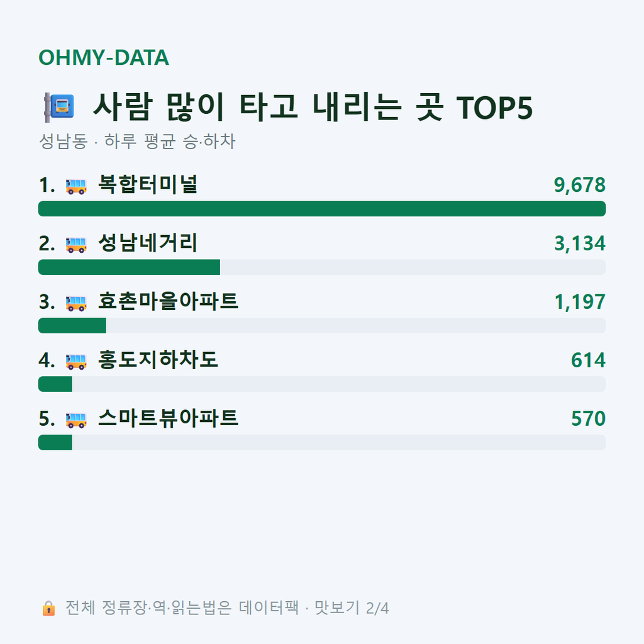
Task: Select the 성남네거리 station name
Action: (x=148, y=243)
